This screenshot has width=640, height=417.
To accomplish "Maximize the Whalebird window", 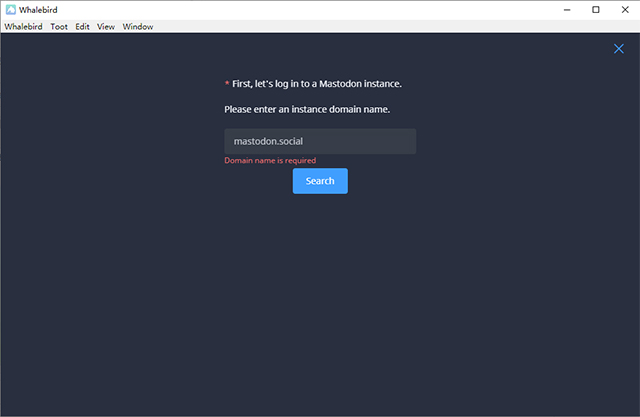I will pos(596,10).
